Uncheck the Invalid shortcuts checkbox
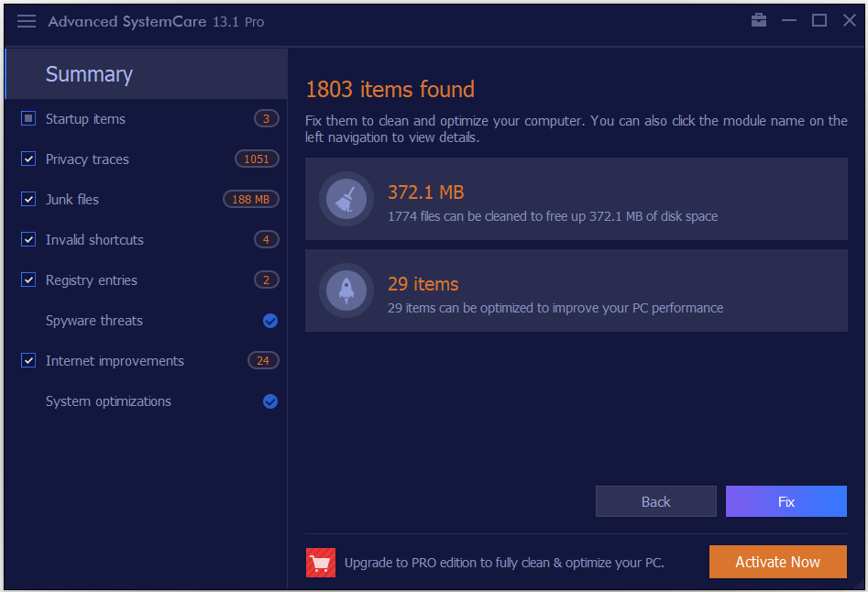This screenshot has height=592, width=868. tap(28, 239)
